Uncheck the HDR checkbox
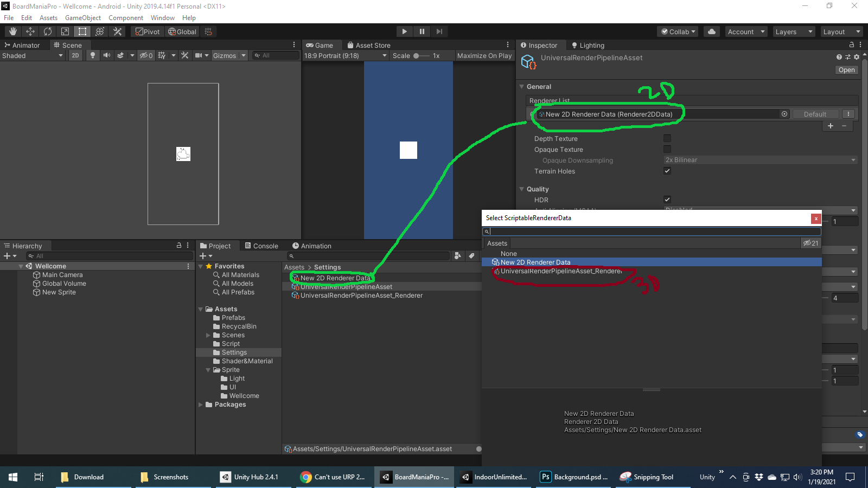Viewport: 868px width, 488px height. 667,200
